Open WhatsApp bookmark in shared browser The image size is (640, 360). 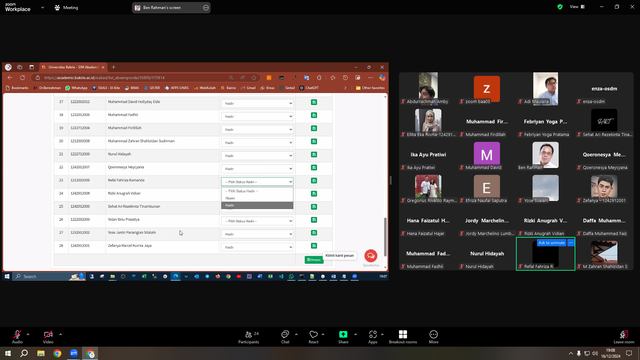76,88
